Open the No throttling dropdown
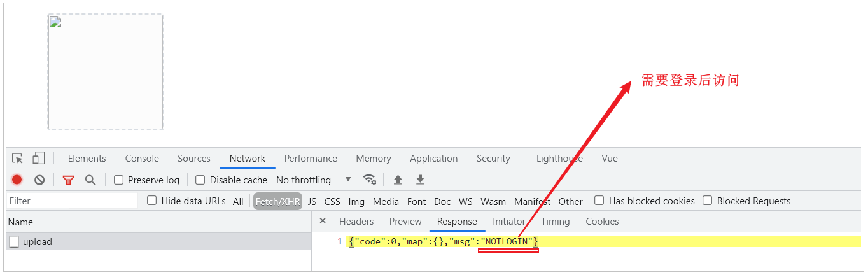 click(x=313, y=180)
